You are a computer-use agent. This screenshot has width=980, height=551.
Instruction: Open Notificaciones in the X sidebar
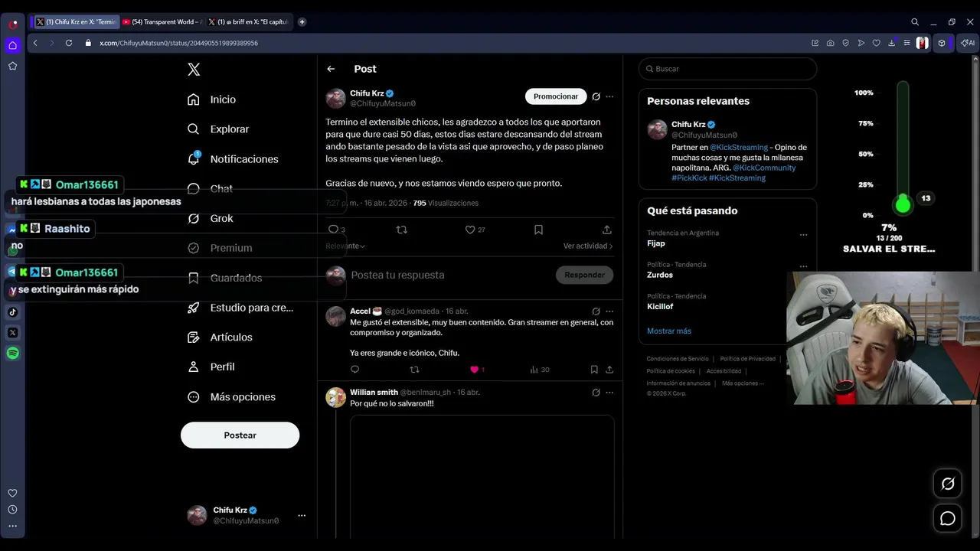click(233, 159)
